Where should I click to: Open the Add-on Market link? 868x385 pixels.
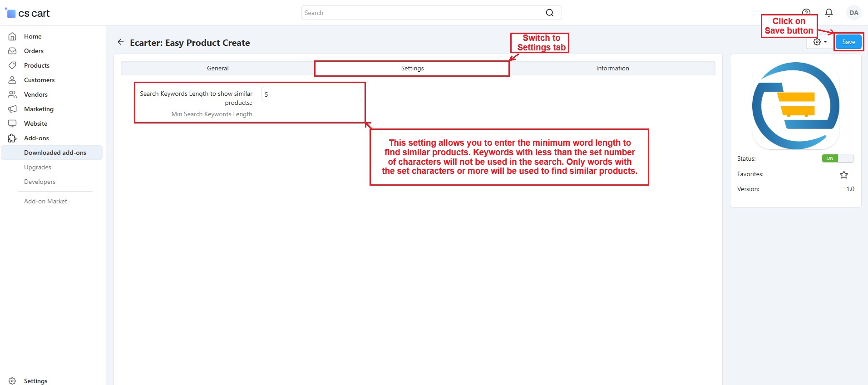click(45, 201)
